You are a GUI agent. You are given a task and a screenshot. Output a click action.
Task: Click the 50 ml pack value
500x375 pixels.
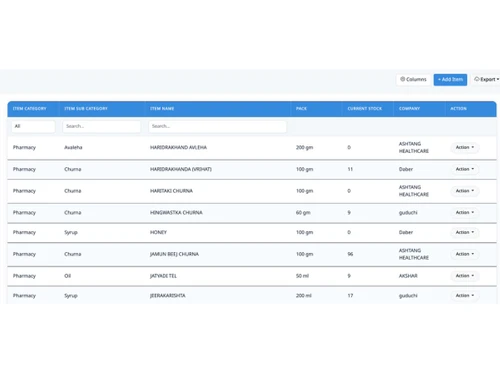pyautogui.click(x=302, y=276)
